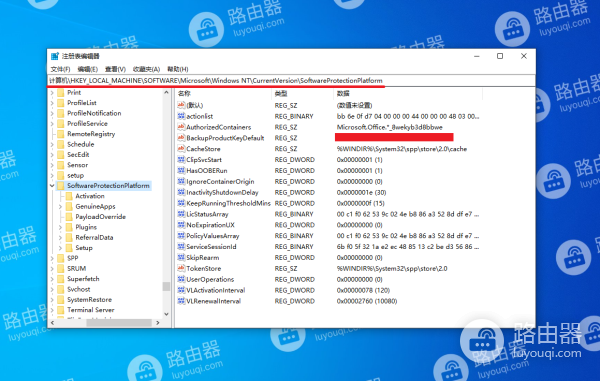Click the 0x00000078 (120) data value
600x381 pixels.
click(363, 290)
